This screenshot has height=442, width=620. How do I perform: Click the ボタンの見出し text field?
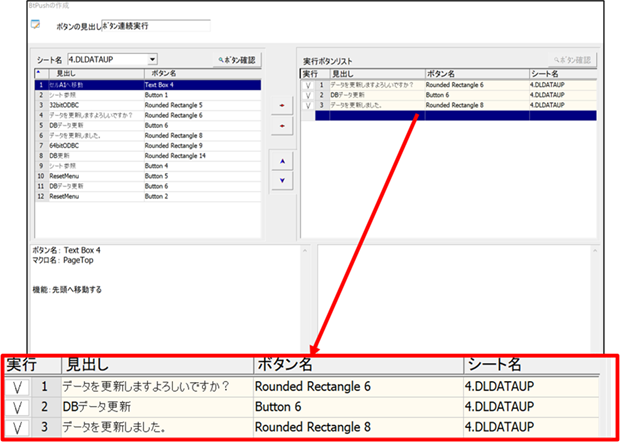tap(156, 26)
